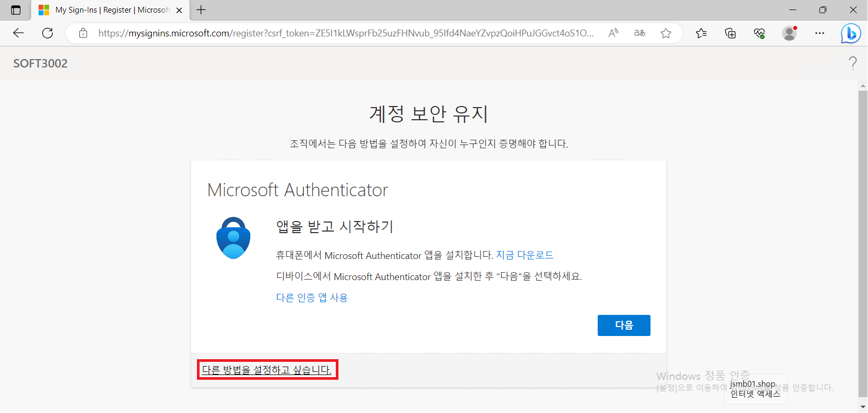Image resolution: width=868 pixels, height=413 pixels.
Task: Open Collections panel
Action: [730, 33]
